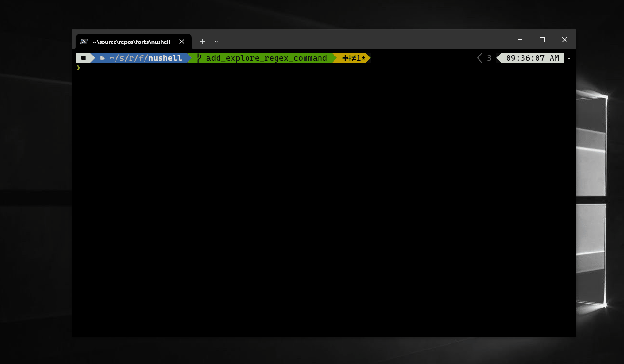This screenshot has width=624, height=364.
Task: Switch to the nushell terminal tab
Action: (x=131, y=42)
